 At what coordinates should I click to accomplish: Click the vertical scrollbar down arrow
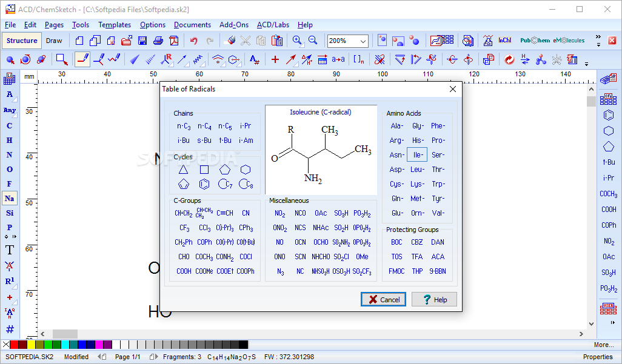[x=591, y=323]
